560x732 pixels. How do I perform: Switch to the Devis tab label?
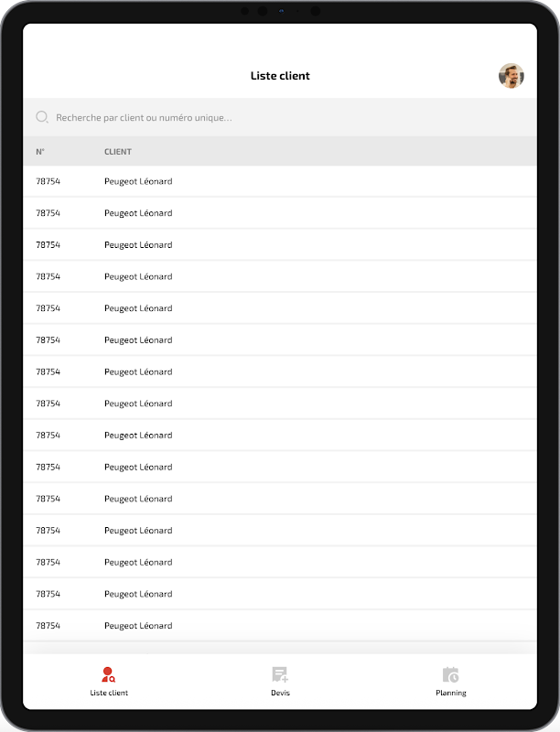click(280, 693)
